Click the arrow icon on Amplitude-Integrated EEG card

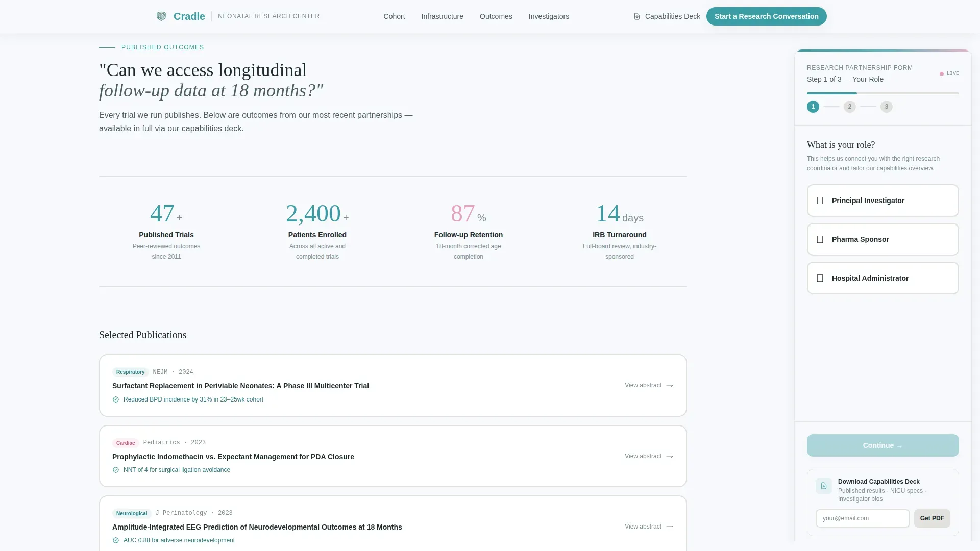(670, 527)
